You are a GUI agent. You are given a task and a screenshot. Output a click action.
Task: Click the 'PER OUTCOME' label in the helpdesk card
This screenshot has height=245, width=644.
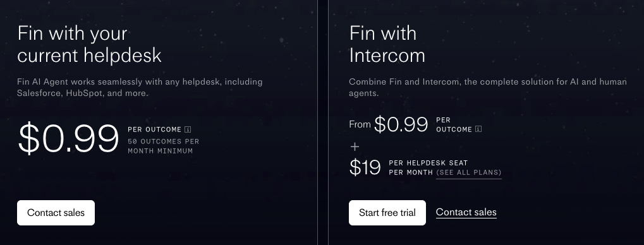154,129
